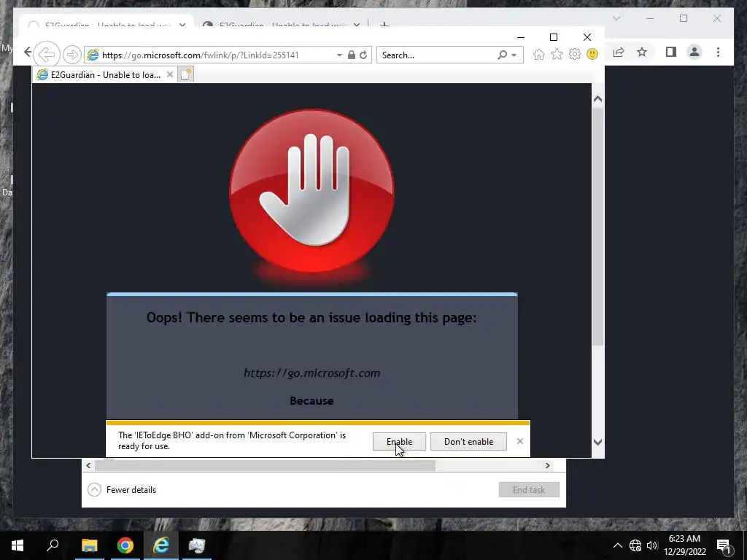Close second E2Guardian tab in Chrome
747x560 pixels.
(x=356, y=24)
